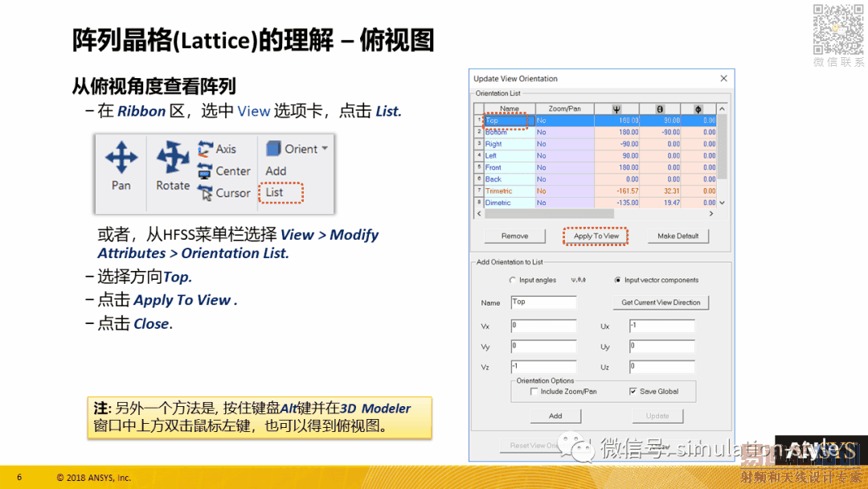The width and height of the screenshot is (868, 489).
Task: Click the horizontal scroll-right arrow
Action: (711, 213)
